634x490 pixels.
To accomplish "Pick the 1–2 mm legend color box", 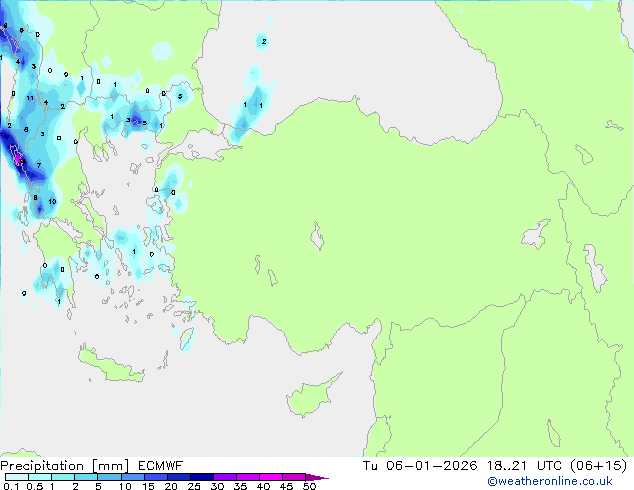I will [x=63, y=477].
